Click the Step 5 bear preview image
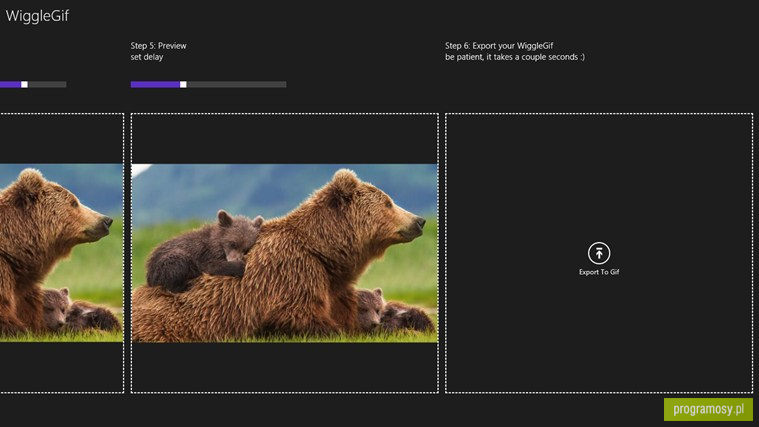This screenshot has height=427, width=759. (x=285, y=253)
